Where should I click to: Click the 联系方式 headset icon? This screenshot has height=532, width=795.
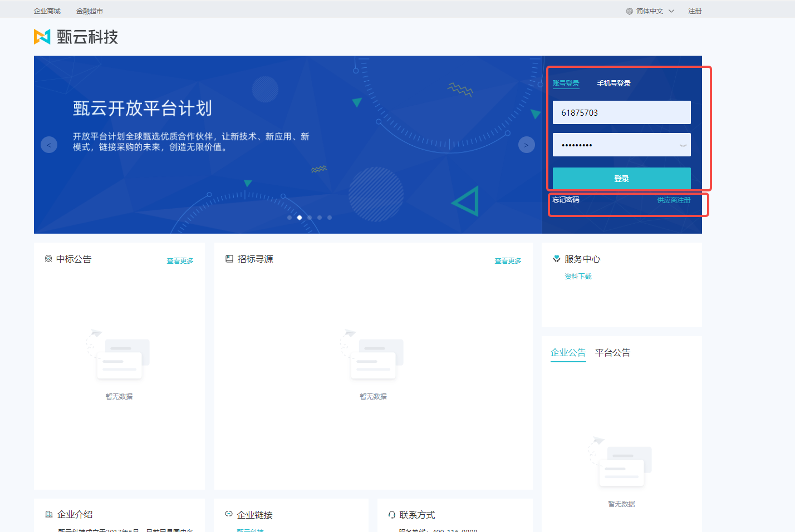(x=392, y=515)
